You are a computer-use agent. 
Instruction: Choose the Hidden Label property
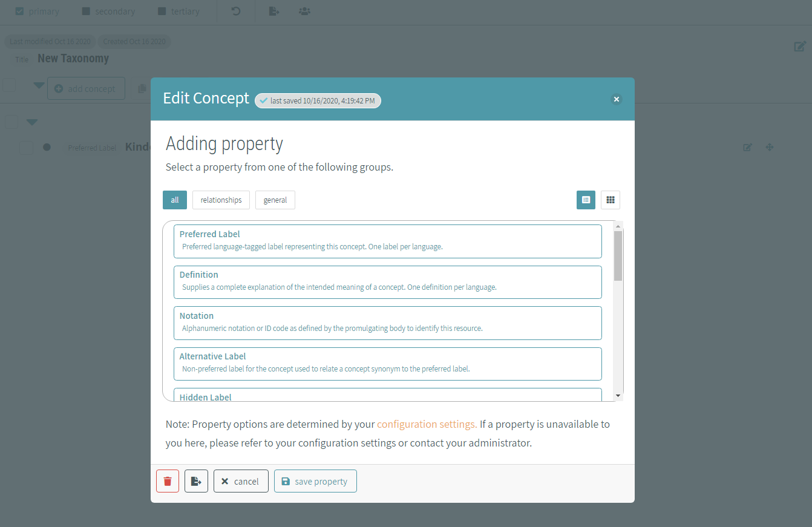(388, 394)
